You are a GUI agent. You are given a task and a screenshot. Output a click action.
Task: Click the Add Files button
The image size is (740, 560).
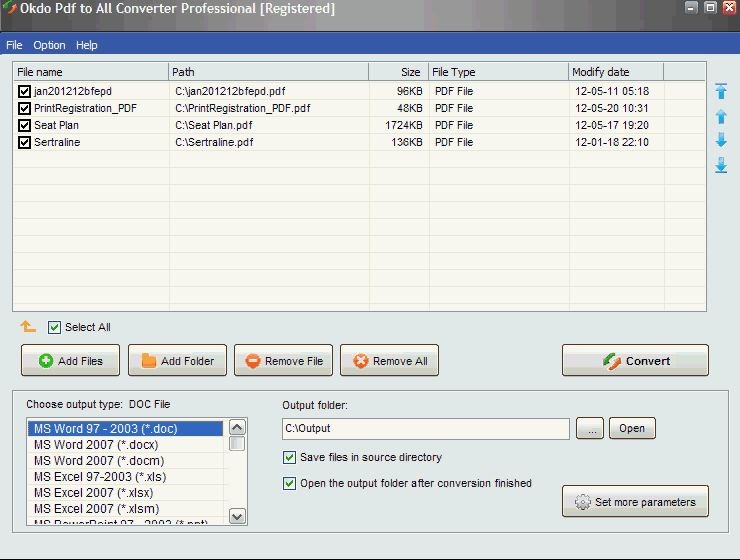[70, 360]
